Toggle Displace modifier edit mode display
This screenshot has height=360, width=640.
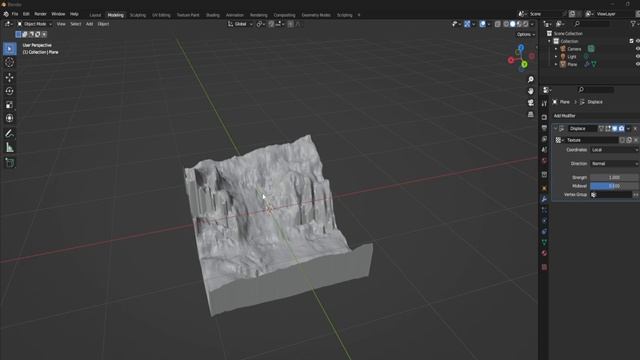click(608, 129)
